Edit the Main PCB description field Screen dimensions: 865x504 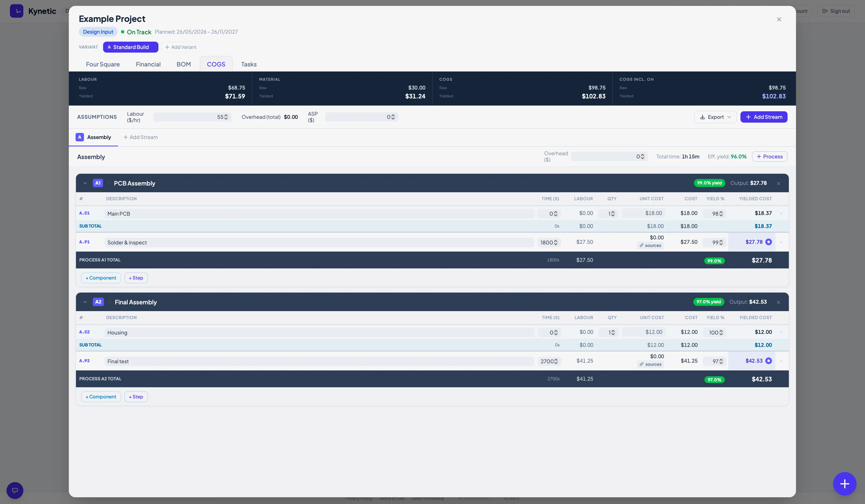(319, 214)
